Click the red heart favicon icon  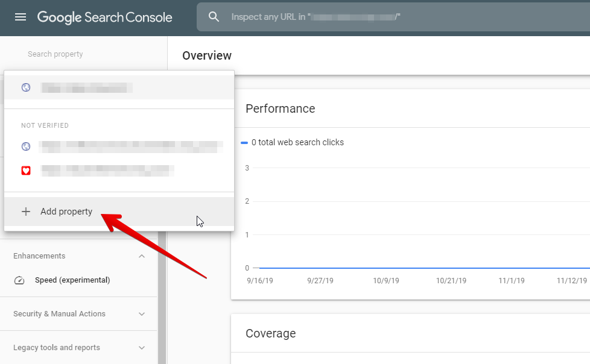point(26,171)
